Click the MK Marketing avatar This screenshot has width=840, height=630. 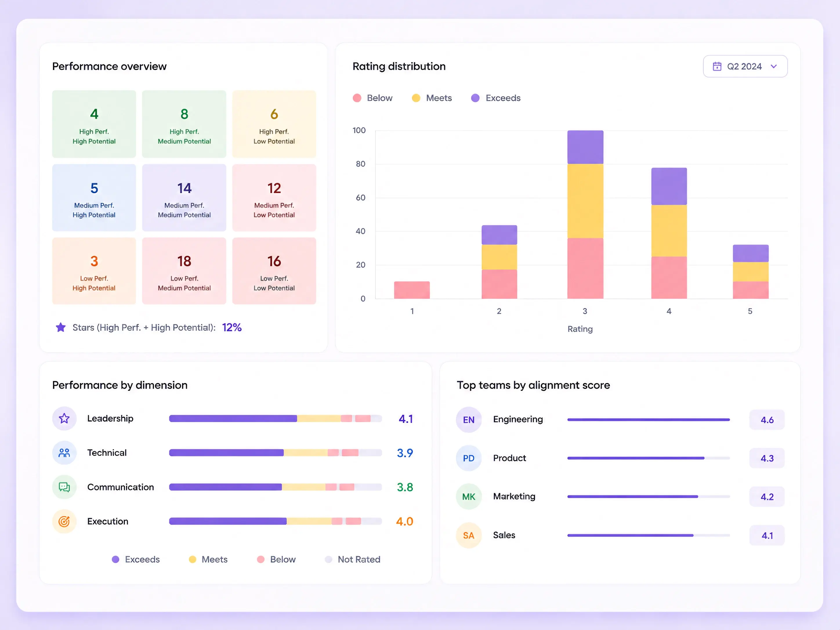469,497
